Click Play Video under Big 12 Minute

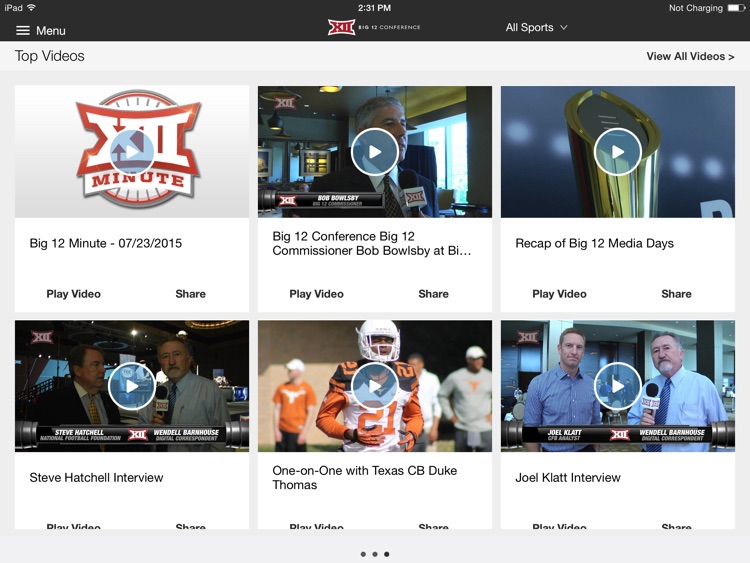74,294
